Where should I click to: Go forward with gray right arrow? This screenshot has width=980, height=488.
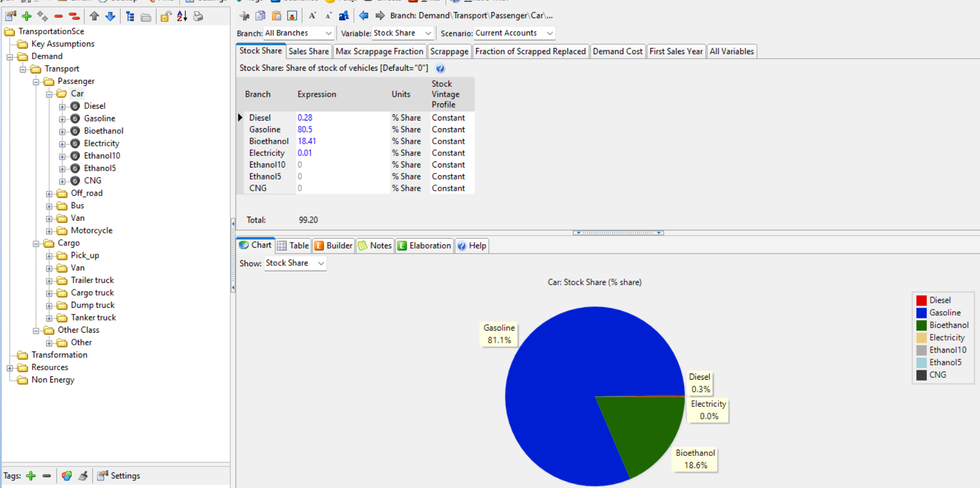(380, 15)
